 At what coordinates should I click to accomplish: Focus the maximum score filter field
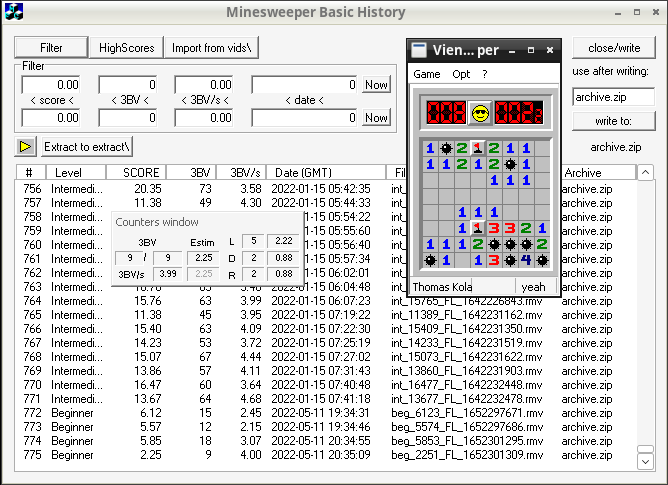[51, 118]
